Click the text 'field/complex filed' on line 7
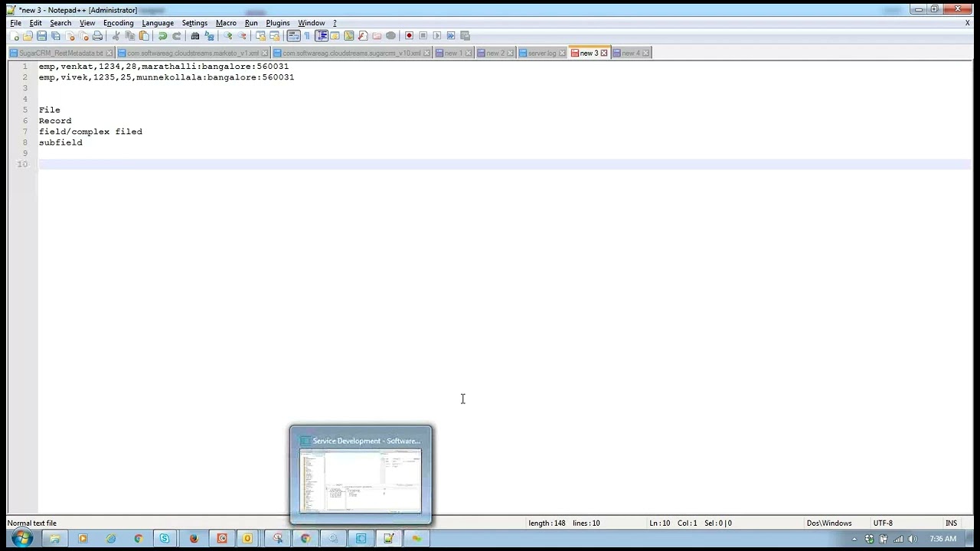The image size is (980, 551). 90,132
